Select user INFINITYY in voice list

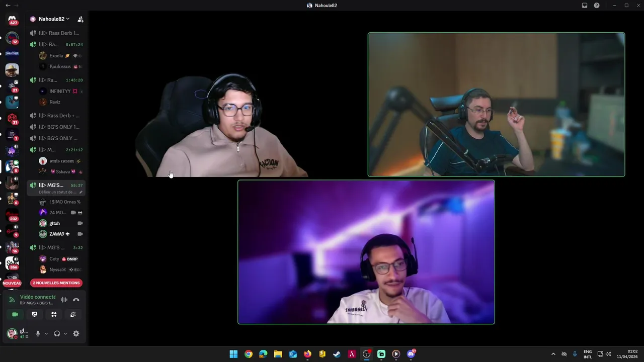click(x=60, y=91)
